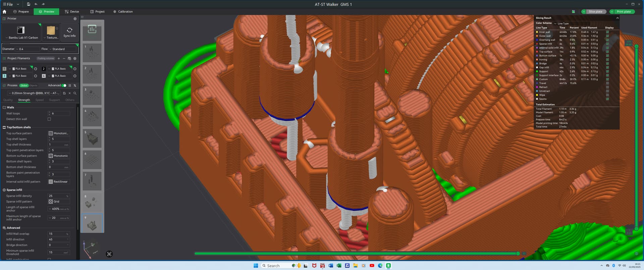Show Travel moves in the legend
The image size is (644, 270).
point(607,83)
